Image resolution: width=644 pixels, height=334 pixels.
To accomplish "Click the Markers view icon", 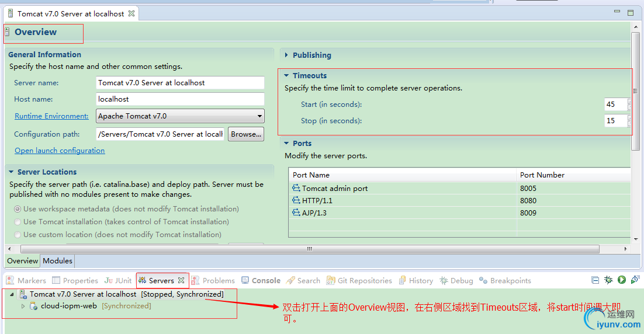I will click(11, 280).
